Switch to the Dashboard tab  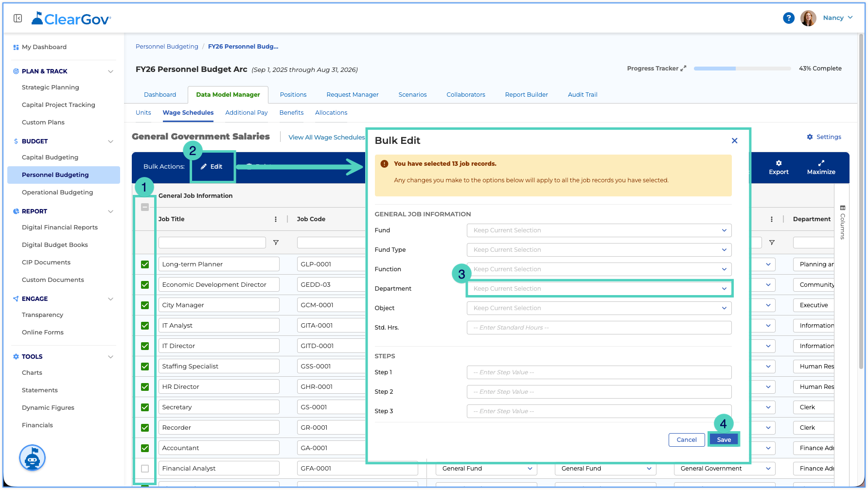[160, 95]
